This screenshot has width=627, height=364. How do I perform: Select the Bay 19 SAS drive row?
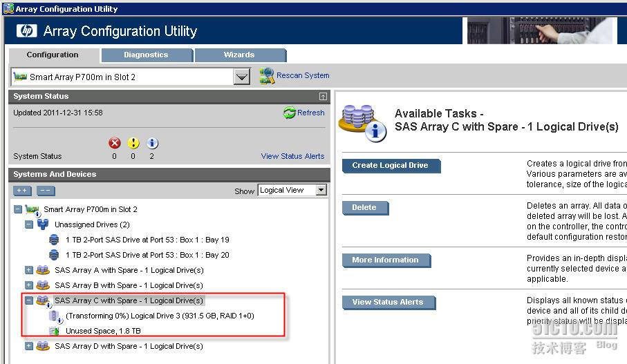[x=147, y=240]
